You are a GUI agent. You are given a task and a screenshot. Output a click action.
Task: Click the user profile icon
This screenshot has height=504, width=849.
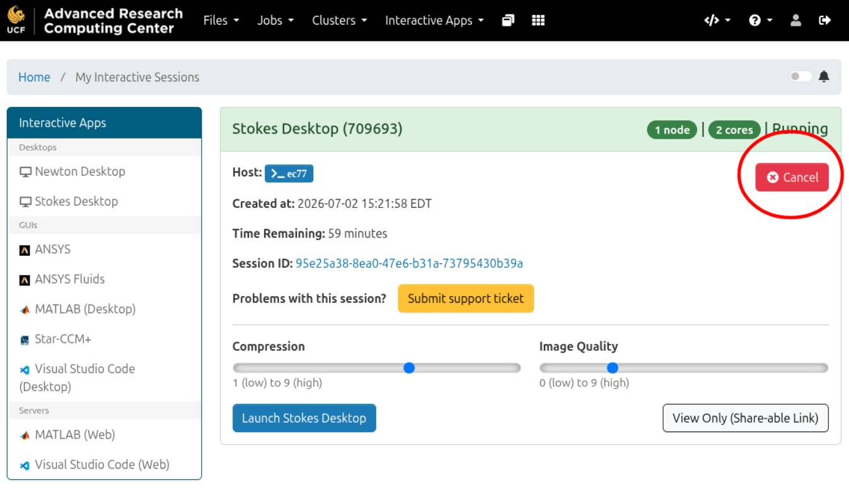click(x=796, y=20)
